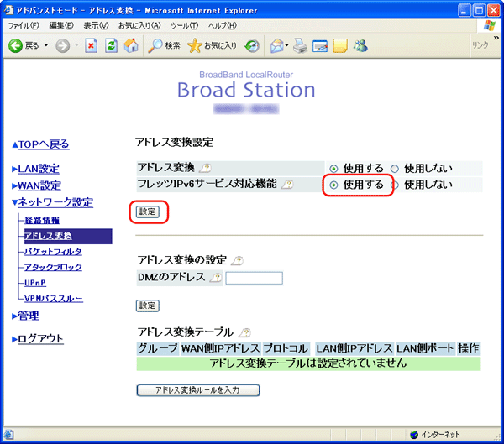504x444 pixels.
Task: Click the DMZのアドレス input field
Action: [254, 278]
